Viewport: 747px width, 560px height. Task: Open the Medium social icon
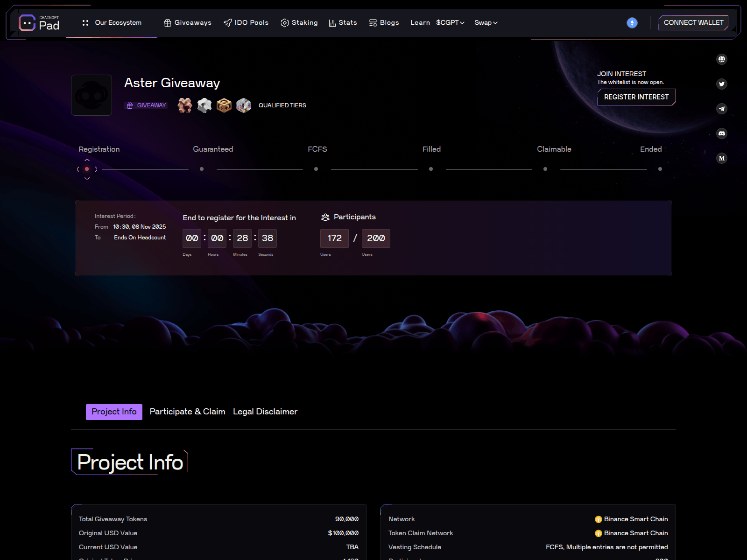pos(722,158)
